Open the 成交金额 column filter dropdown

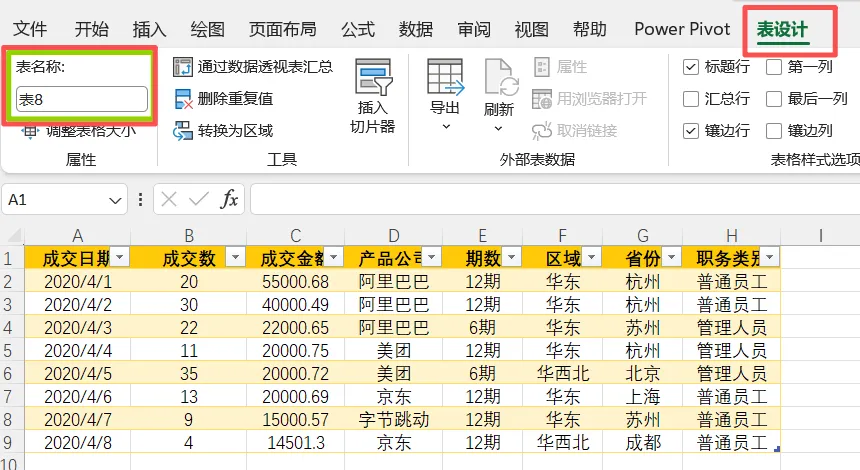333,257
